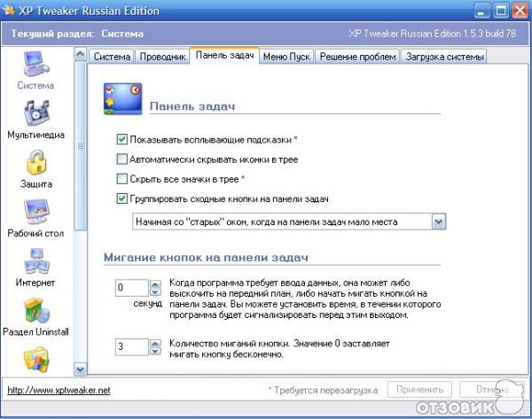Click the секунд label
The height and width of the screenshot is (419, 532).
coord(147,304)
